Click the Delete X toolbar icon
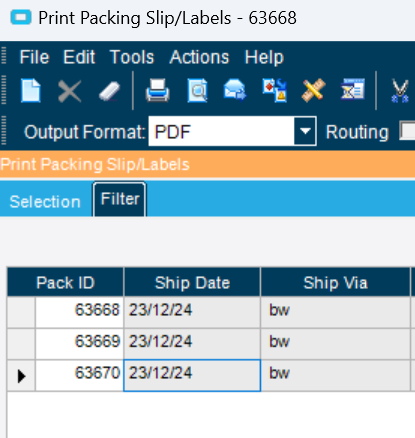 pyautogui.click(x=70, y=91)
